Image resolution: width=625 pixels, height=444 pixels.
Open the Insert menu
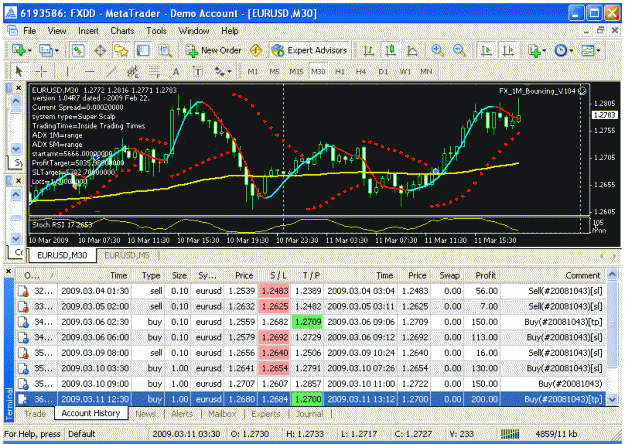click(88, 31)
